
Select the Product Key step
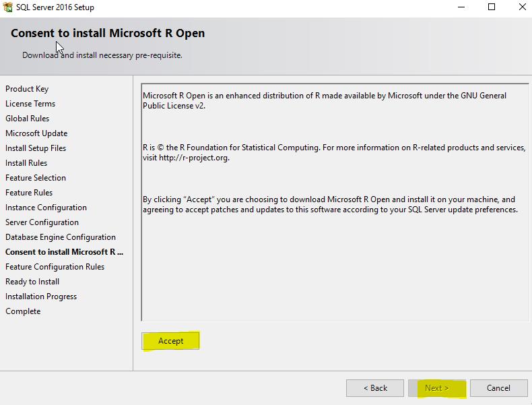pyautogui.click(x=27, y=89)
